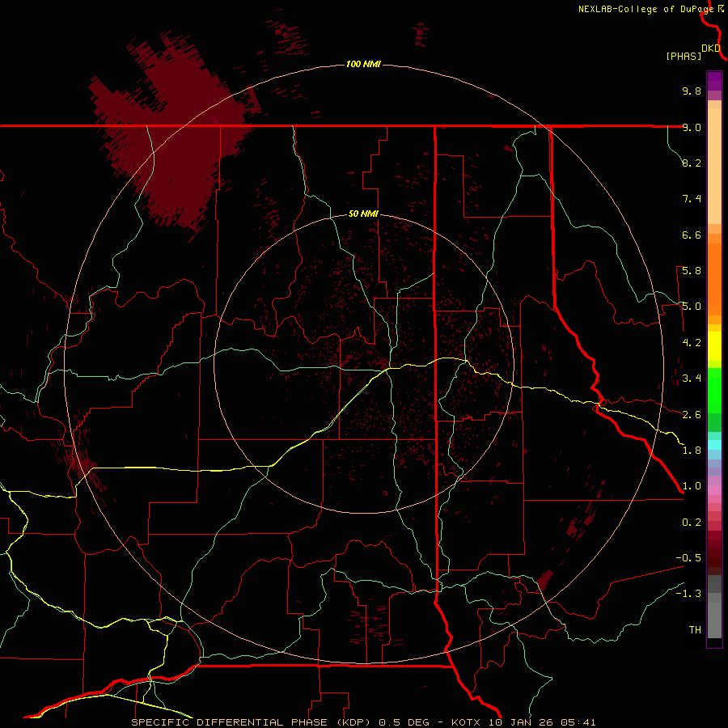
Task: Click the 5.8 scale value
Action: tap(692, 271)
